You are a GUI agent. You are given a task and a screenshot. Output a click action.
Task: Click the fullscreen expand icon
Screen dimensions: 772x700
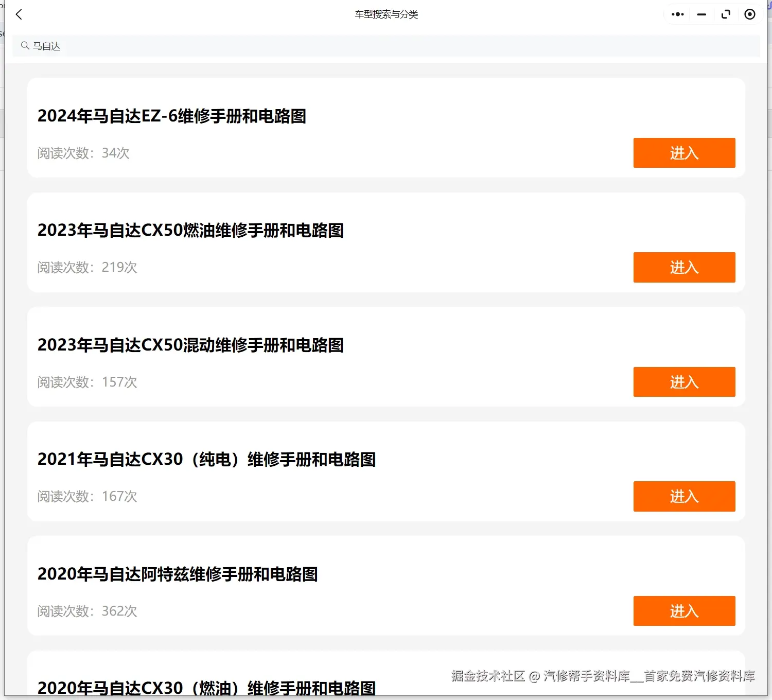click(726, 14)
